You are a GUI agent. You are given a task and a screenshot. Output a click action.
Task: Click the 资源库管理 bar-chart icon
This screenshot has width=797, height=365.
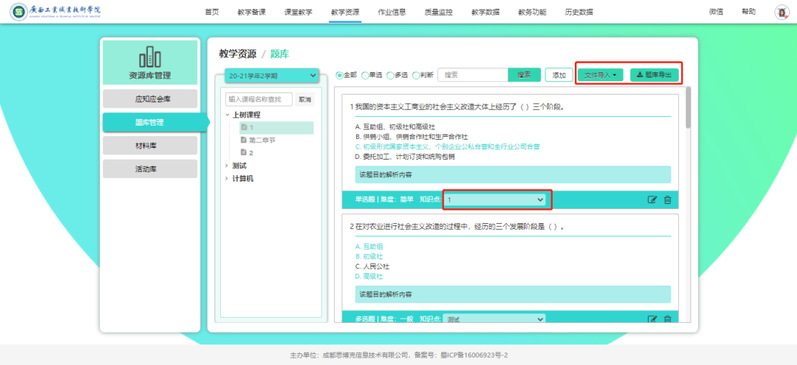click(150, 57)
